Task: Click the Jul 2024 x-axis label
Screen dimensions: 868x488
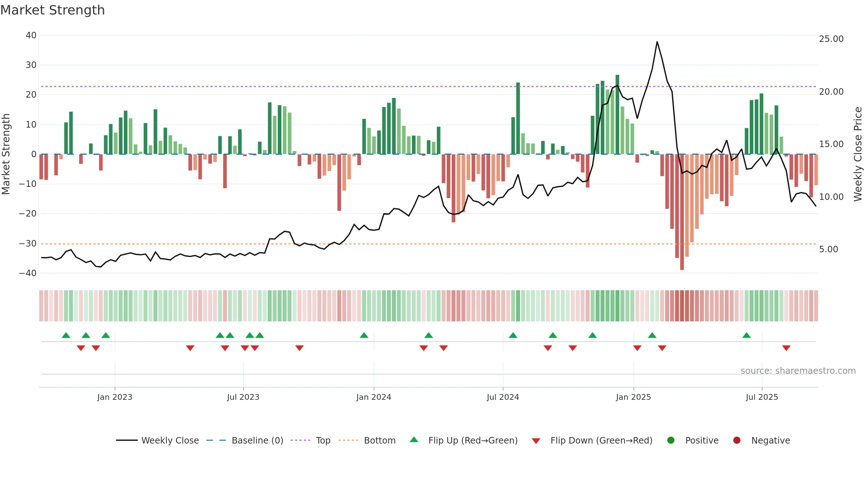Action: pos(503,397)
